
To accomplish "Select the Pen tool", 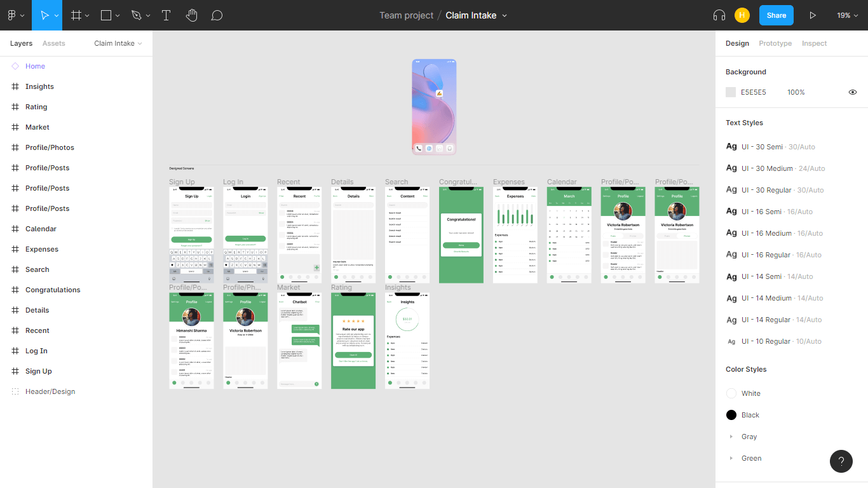I will click(x=136, y=15).
